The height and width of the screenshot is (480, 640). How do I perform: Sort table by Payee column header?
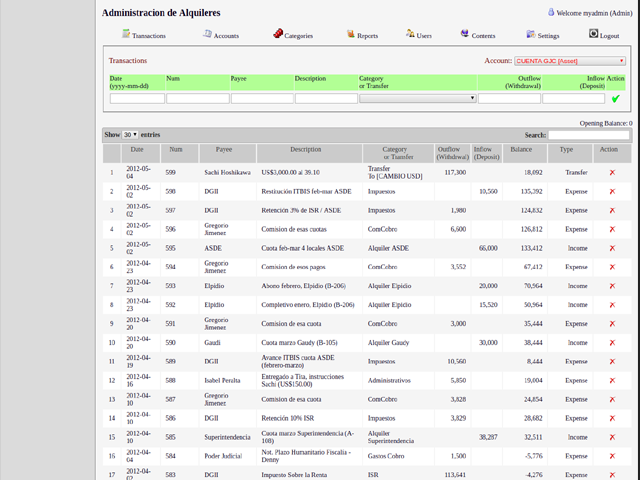[228, 153]
